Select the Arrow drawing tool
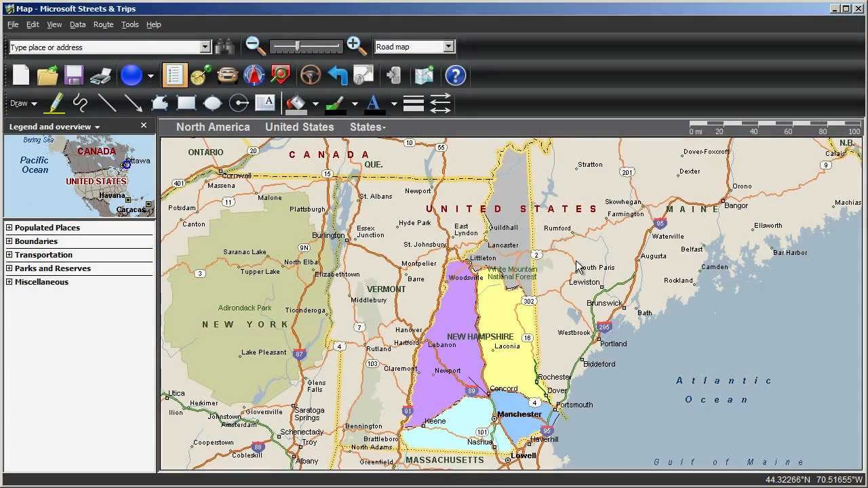Viewport: 868px width, 488px height. (133, 104)
